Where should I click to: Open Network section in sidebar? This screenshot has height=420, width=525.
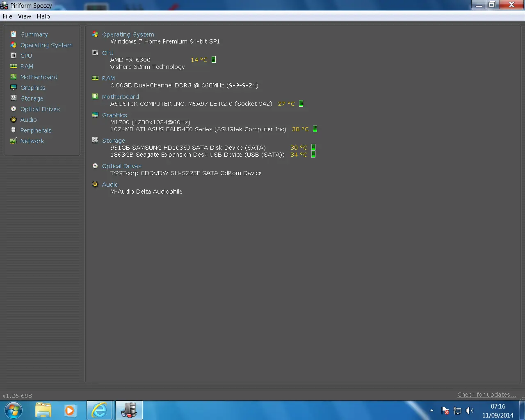[32, 141]
